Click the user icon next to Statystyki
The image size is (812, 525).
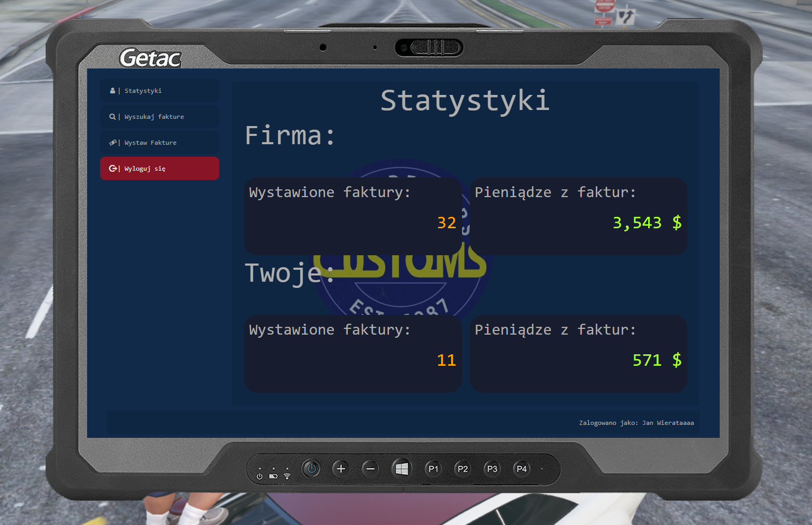(113, 90)
